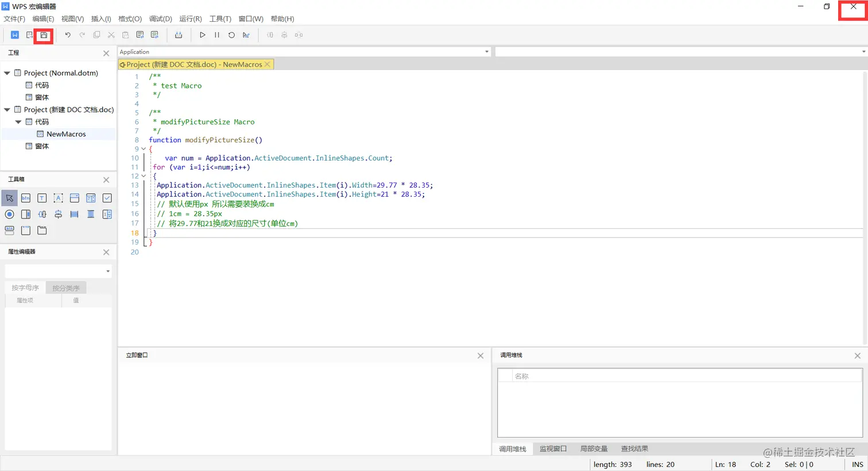Image resolution: width=868 pixels, height=471 pixels.
Task: Select 代码 under Project (Normal.dotm)
Action: pos(42,85)
